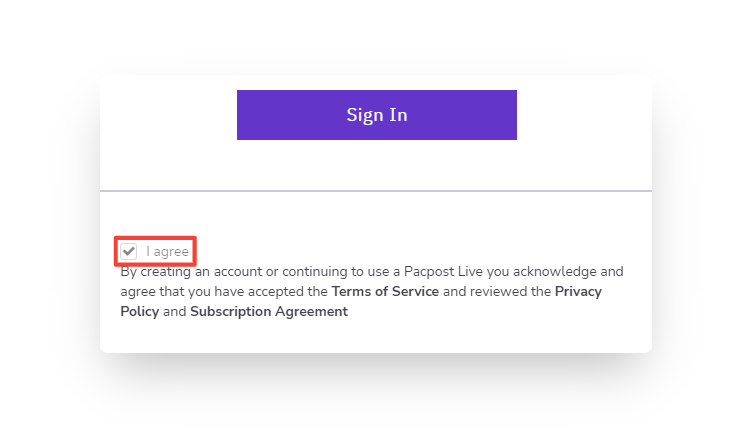Click 'and reviewed the' disclaimer text

(497, 292)
